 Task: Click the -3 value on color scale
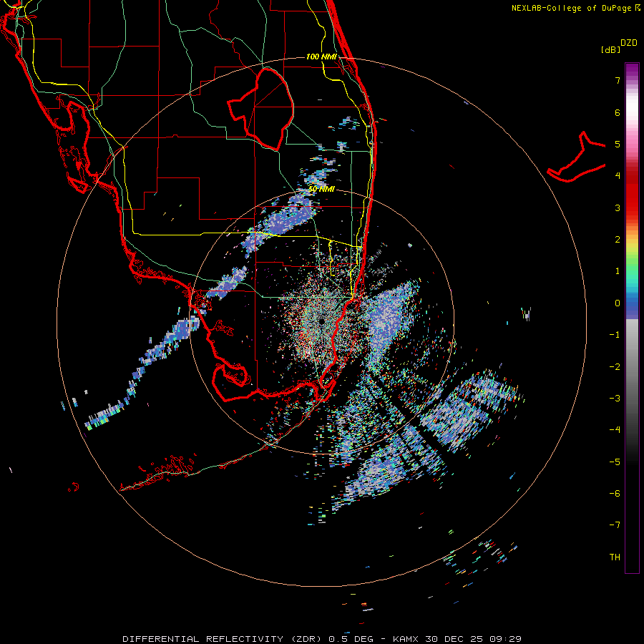(x=615, y=398)
